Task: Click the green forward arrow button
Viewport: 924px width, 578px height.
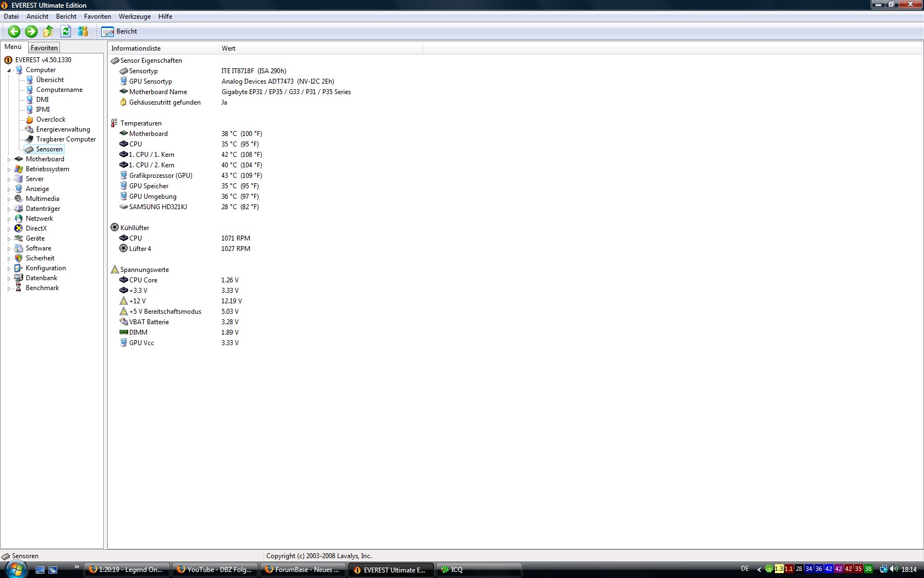Action: pos(31,31)
